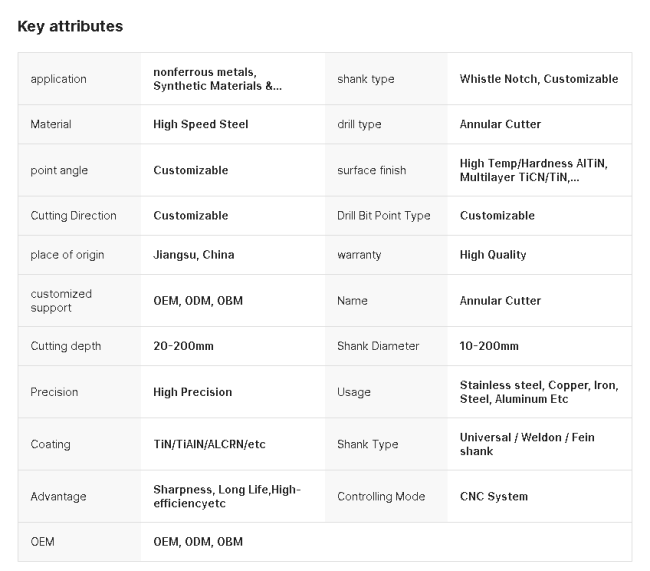
Task: Click the "customized support" label
Action: (x=61, y=301)
